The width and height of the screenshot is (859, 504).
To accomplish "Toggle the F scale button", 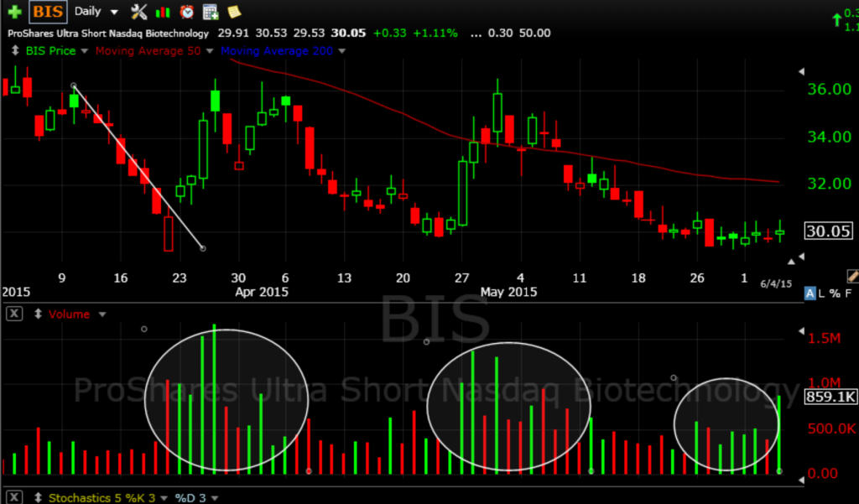I will pos(848,294).
